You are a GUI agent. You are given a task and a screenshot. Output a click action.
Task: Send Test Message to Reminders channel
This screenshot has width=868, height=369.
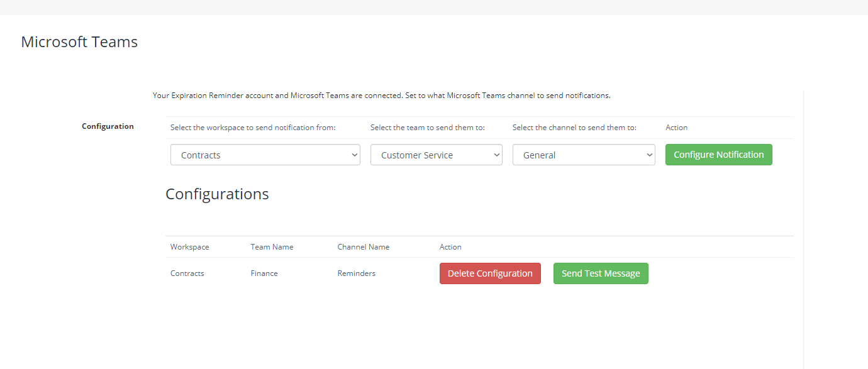[x=601, y=273]
